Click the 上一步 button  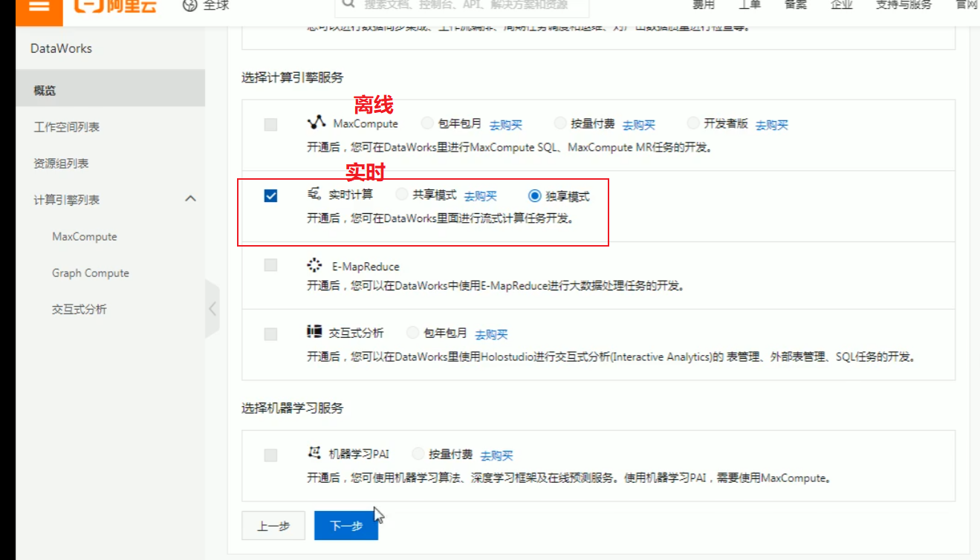[273, 525]
